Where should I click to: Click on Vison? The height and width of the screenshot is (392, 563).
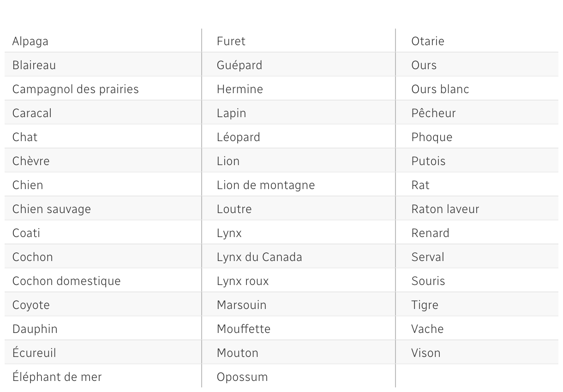click(x=426, y=353)
